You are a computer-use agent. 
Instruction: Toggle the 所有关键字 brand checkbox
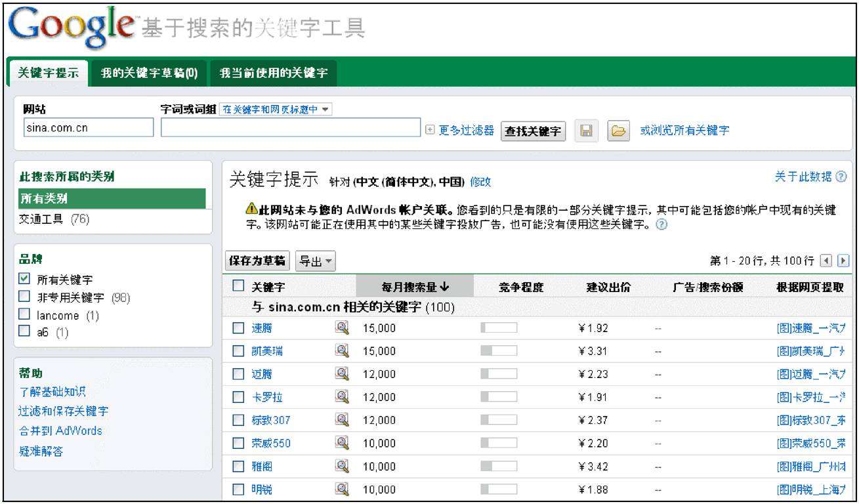(24, 280)
